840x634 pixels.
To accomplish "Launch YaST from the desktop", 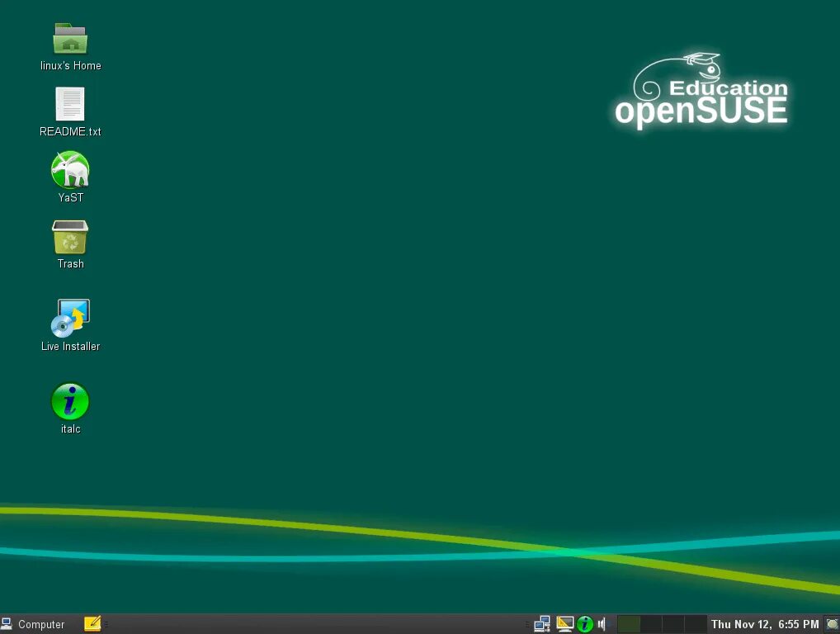I will coord(70,169).
